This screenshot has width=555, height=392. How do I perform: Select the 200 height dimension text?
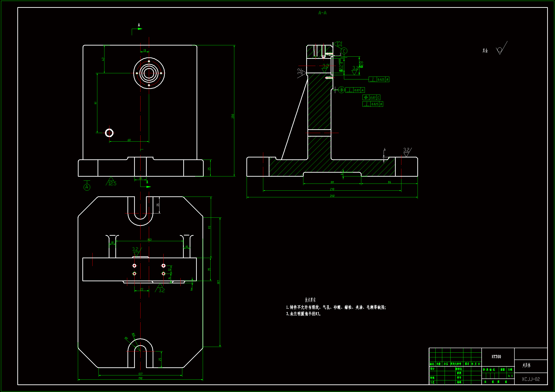233,116
